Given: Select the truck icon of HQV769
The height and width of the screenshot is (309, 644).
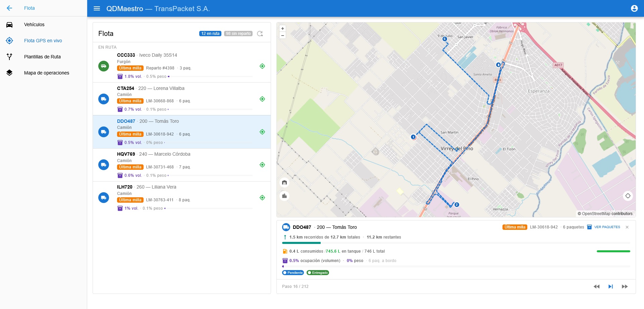Looking at the screenshot, I should click(104, 165).
